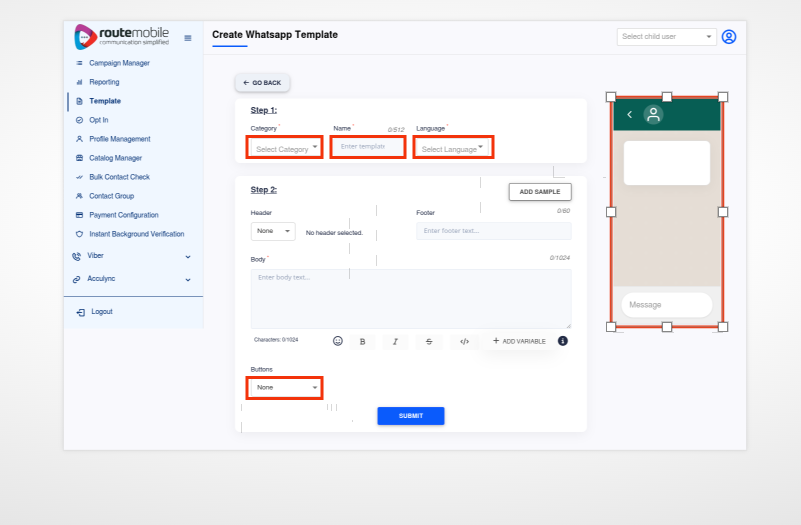Click inside the body text area
Image resolution: width=801 pixels, height=525 pixels.
tap(411, 299)
